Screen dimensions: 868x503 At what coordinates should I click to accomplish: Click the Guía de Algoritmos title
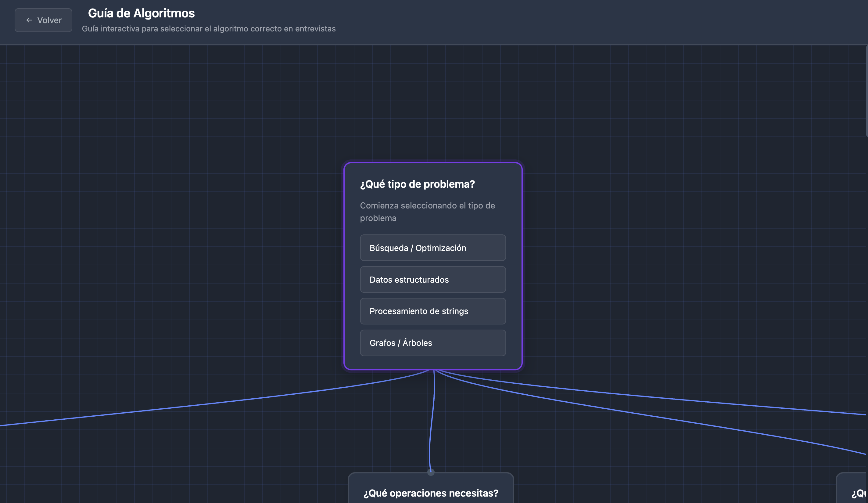coord(142,13)
